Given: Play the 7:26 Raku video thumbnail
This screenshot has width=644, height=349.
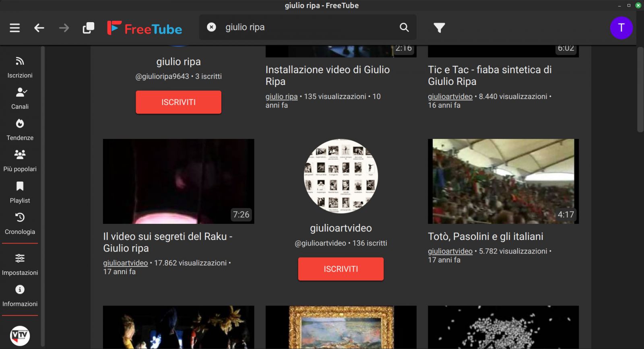Looking at the screenshot, I should 178,181.
